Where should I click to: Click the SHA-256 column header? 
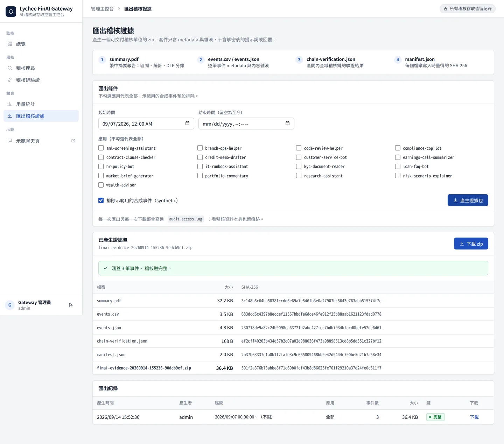(x=250, y=287)
